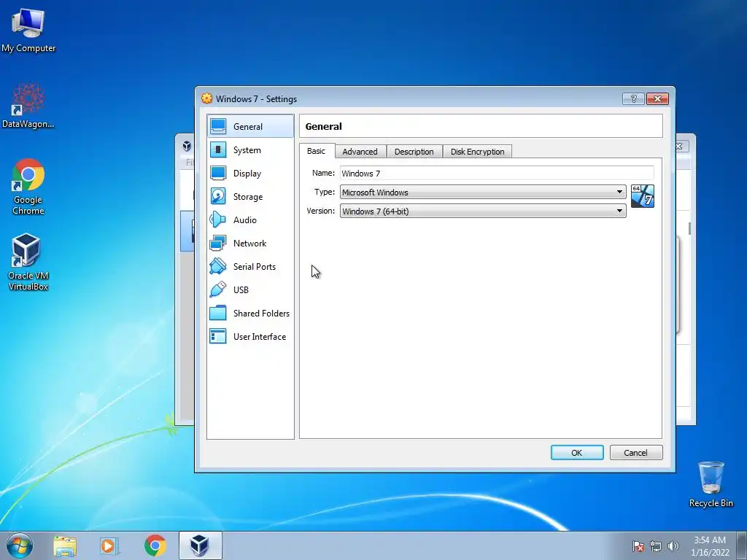Confirm settings with the OK button
The image size is (747, 560).
point(577,452)
